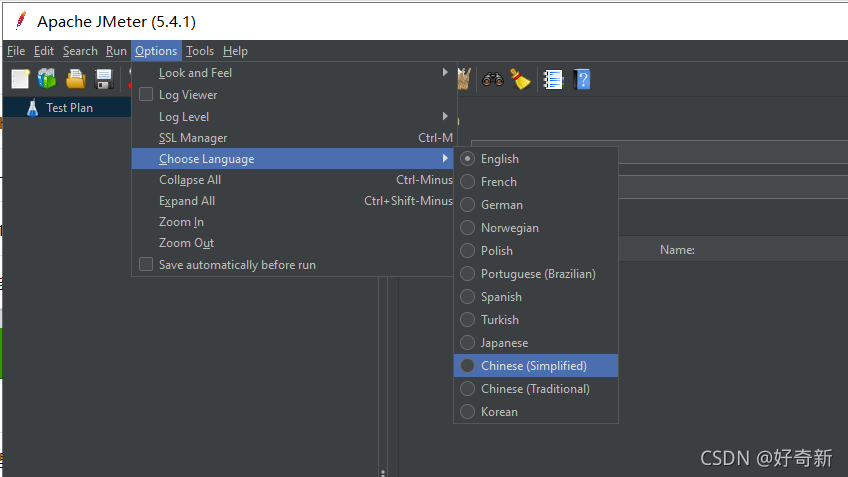Screen dimensions: 848x477
Task: Click Expand All menu entry
Action: (x=293, y=201)
